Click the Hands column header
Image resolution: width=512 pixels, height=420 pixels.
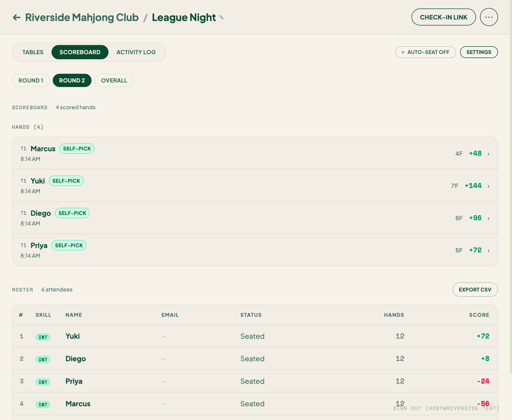click(394, 315)
